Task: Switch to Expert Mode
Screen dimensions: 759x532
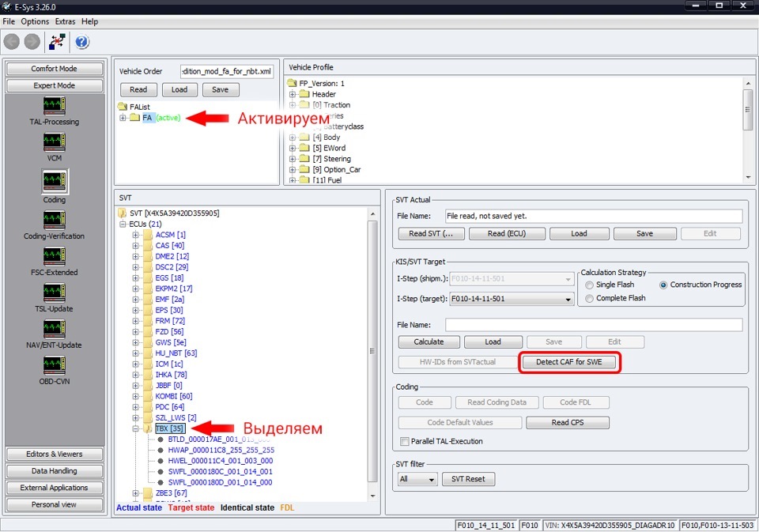Action: tap(55, 85)
